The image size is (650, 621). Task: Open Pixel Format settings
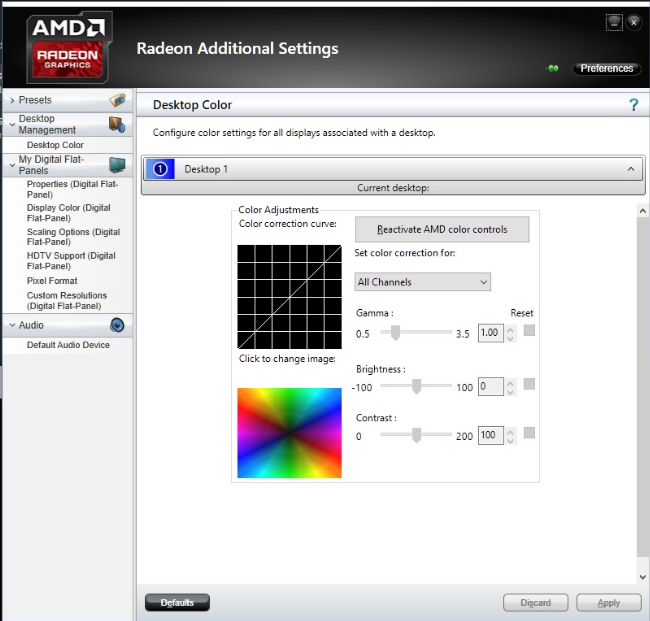(x=52, y=281)
